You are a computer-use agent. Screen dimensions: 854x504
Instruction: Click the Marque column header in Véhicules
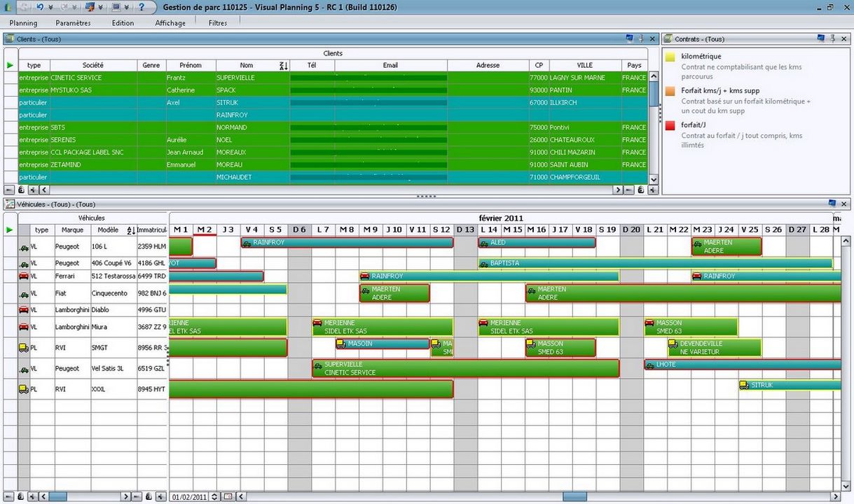pyautogui.click(x=72, y=230)
